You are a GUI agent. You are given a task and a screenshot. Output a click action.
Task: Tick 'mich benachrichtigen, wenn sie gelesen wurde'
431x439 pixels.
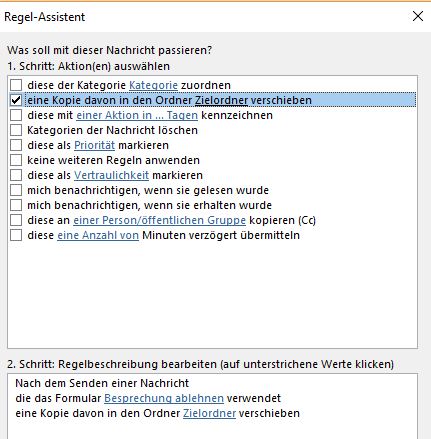pos(16,190)
